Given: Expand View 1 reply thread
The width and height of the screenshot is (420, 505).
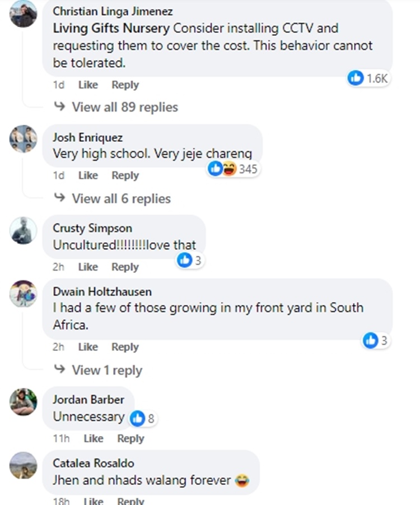Looking at the screenshot, I should click(x=106, y=370).
